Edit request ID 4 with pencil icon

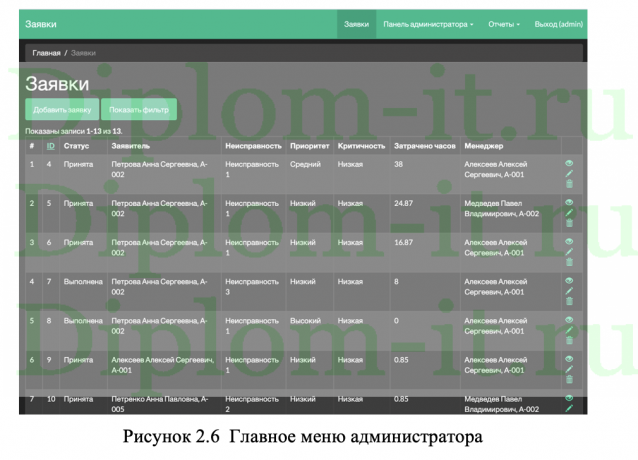tap(569, 174)
